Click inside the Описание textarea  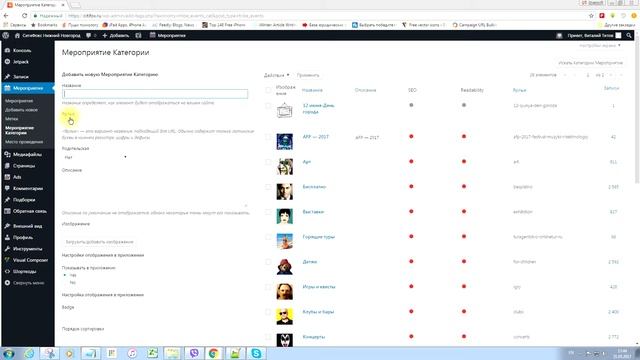[155, 191]
